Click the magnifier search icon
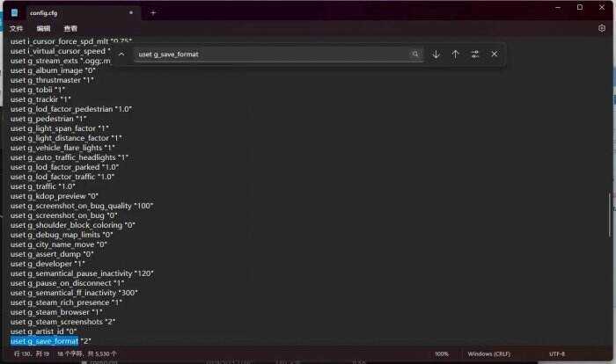Image resolution: width=616 pixels, height=364 pixels. point(414,55)
